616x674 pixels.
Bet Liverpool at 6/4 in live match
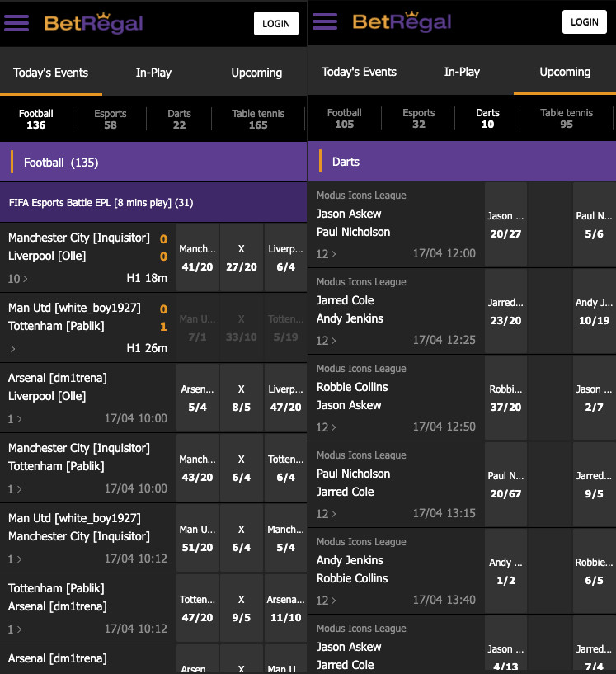coord(285,257)
